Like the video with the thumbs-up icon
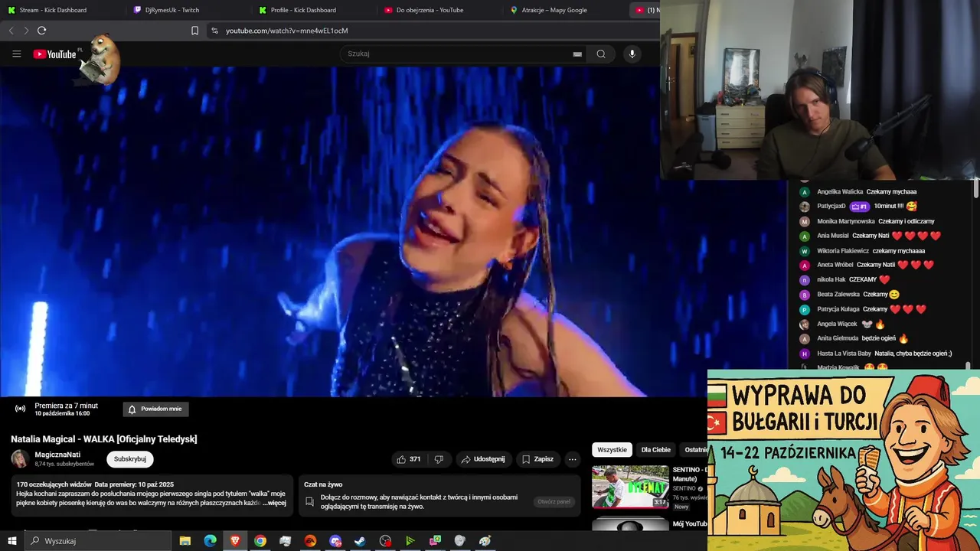This screenshot has width=980, height=551. click(409, 459)
